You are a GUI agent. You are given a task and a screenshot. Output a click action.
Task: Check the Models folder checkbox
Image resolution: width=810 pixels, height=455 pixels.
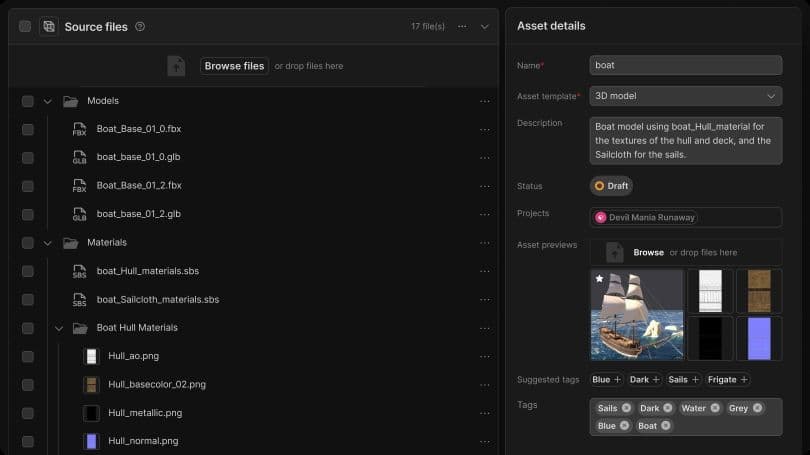pos(28,101)
